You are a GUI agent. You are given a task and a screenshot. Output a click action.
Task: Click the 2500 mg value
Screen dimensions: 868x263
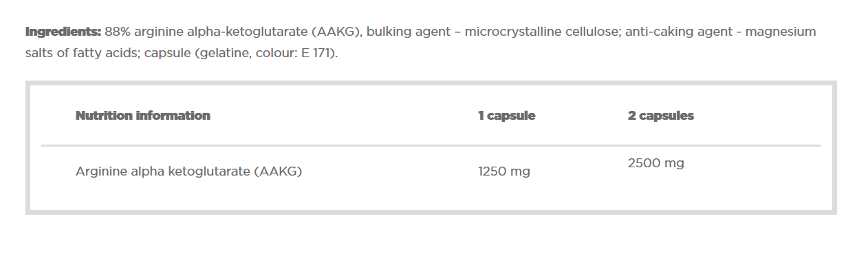pyautogui.click(x=656, y=163)
